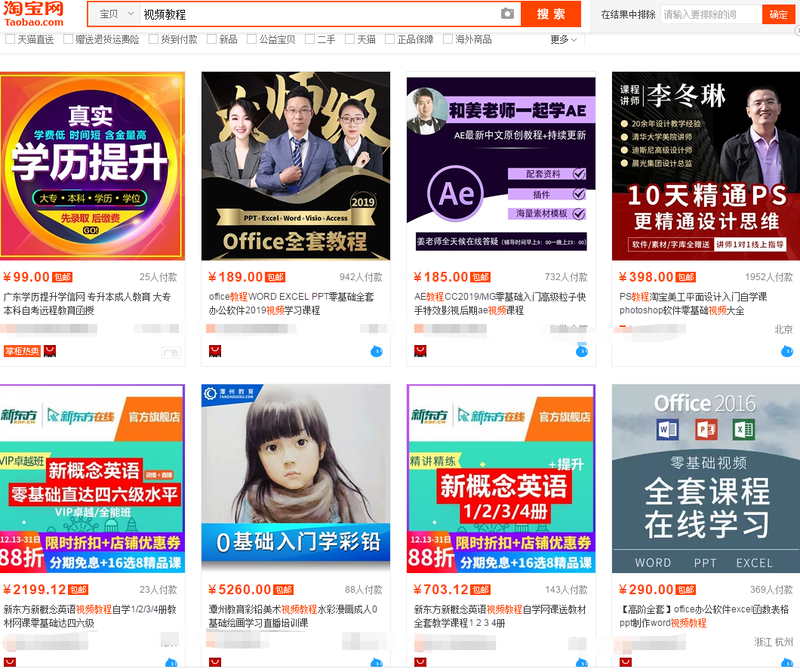
Task: Click the ¥185.00 price
Action: 441,277
